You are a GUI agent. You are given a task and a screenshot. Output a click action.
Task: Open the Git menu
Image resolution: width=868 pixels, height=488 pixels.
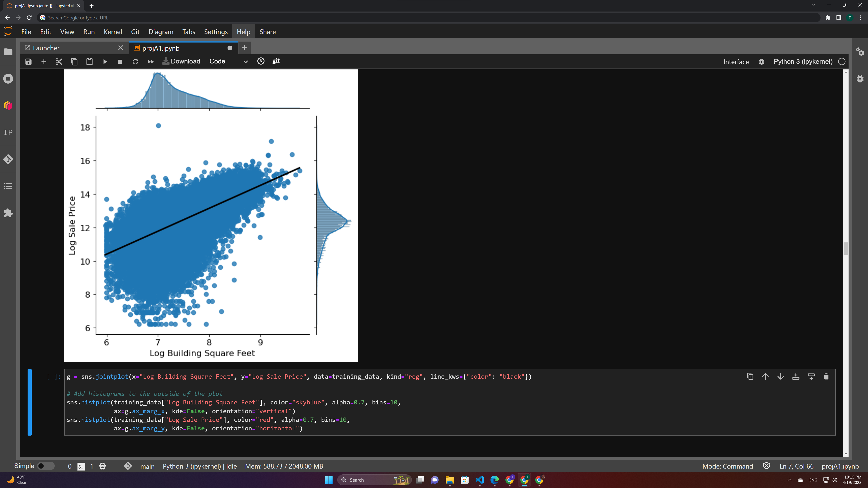(x=135, y=32)
